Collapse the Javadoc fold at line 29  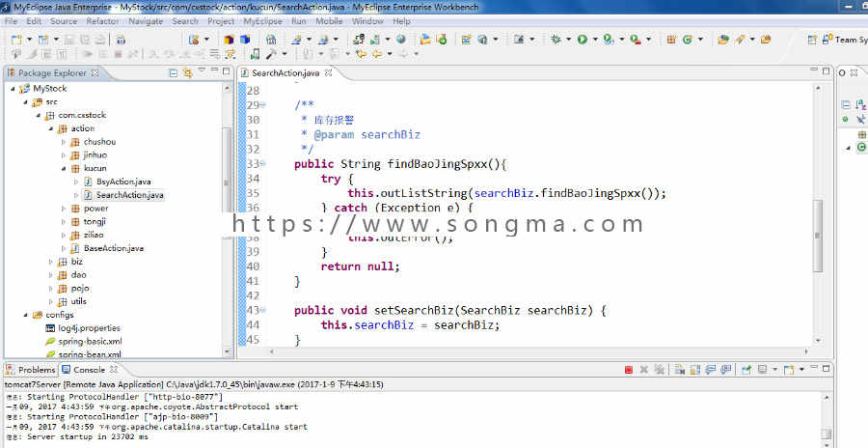(263, 105)
